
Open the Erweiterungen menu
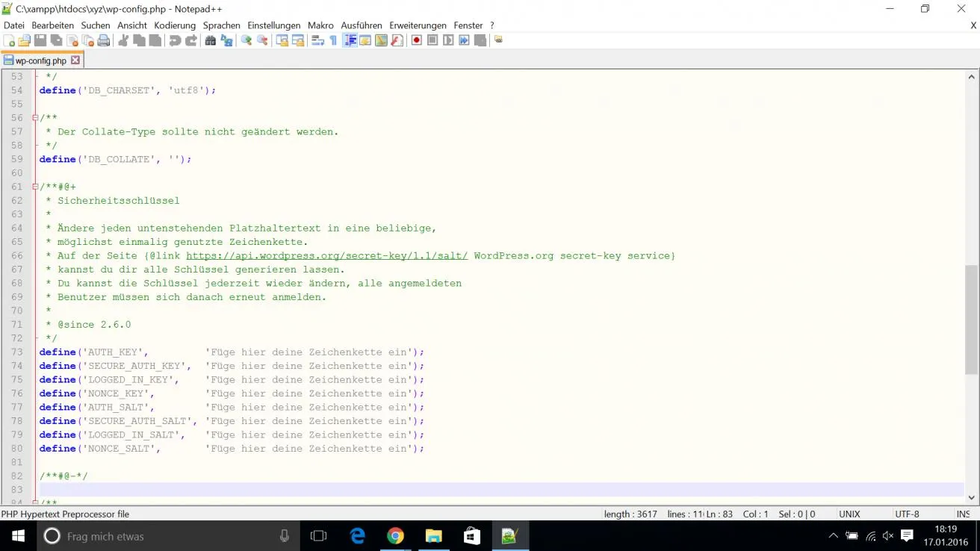point(418,25)
